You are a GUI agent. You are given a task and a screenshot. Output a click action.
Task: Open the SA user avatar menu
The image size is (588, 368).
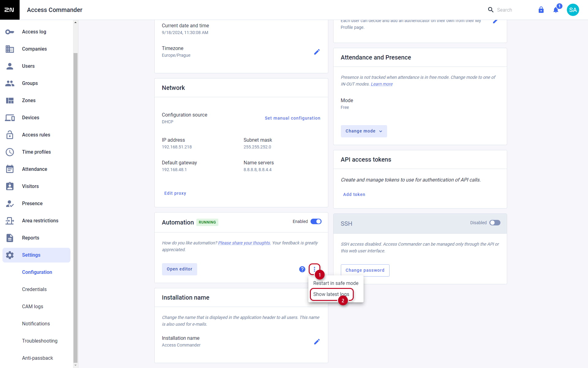573,10
